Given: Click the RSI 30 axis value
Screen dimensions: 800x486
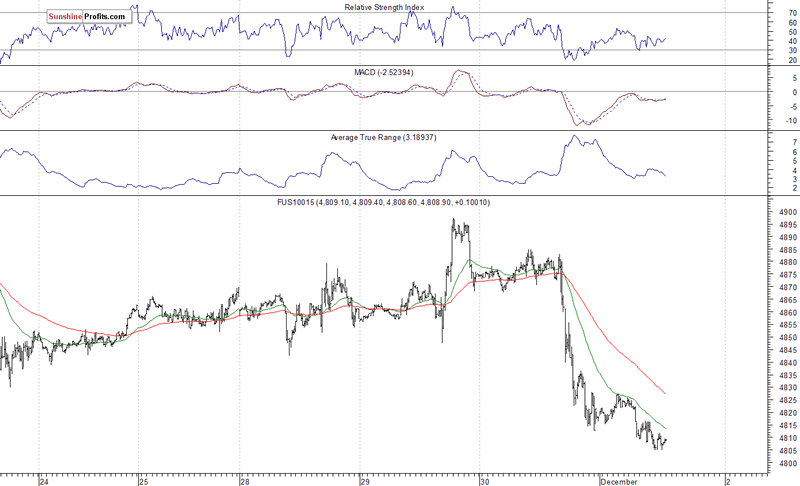Looking at the screenshot, I should click(x=793, y=50).
